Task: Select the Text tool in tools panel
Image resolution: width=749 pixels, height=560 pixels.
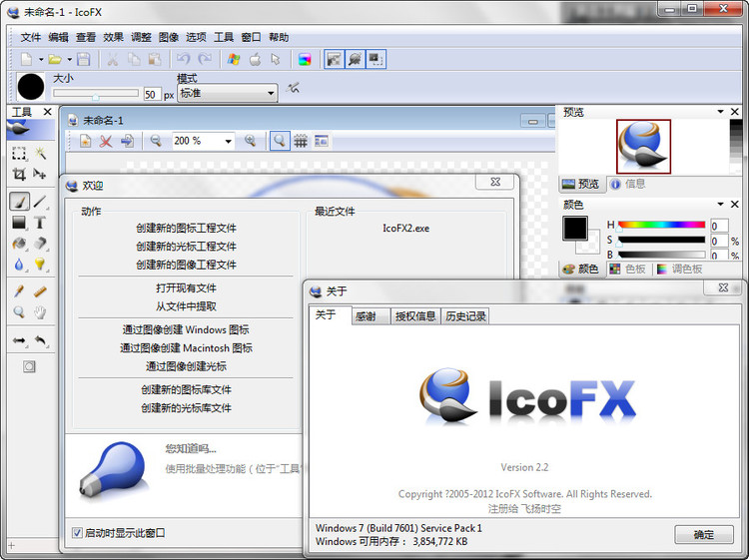Action: (x=41, y=223)
